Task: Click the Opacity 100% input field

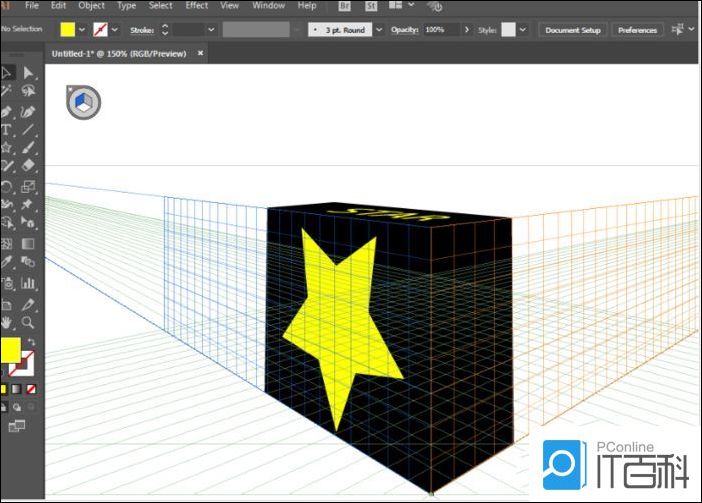Action: click(x=437, y=30)
